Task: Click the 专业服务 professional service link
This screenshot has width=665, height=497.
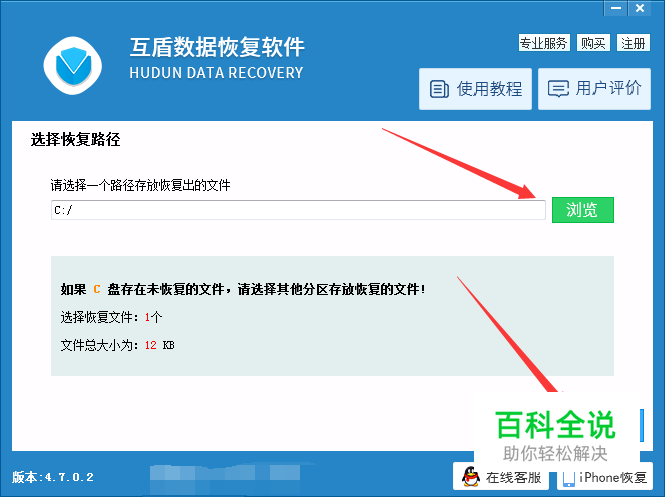Action: [544, 43]
